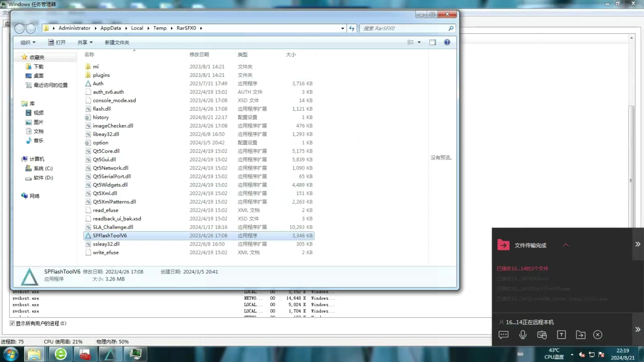Viewport: 644px width, 362px height.
Task: Click the text T icon in remote panel
Action: click(561, 335)
